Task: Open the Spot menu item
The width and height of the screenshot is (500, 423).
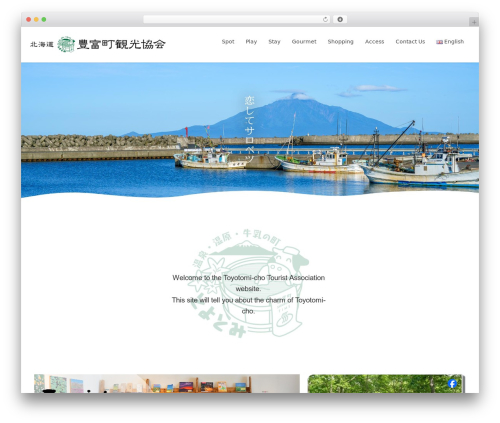Action: pyautogui.click(x=228, y=42)
